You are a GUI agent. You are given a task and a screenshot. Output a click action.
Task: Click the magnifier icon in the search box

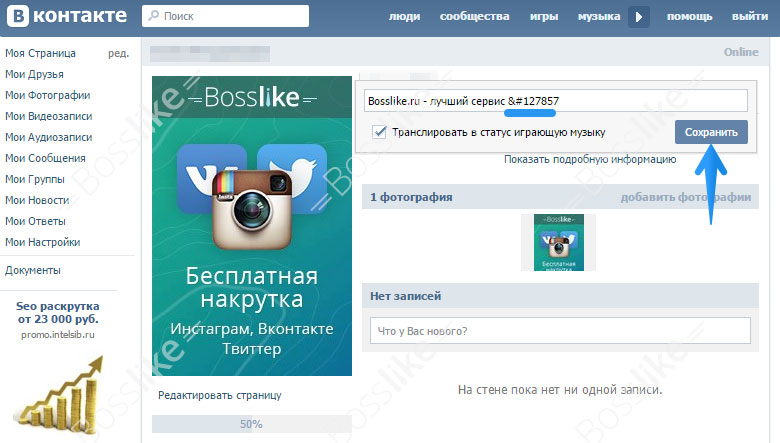pyautogui.click(x=154, y=16)
